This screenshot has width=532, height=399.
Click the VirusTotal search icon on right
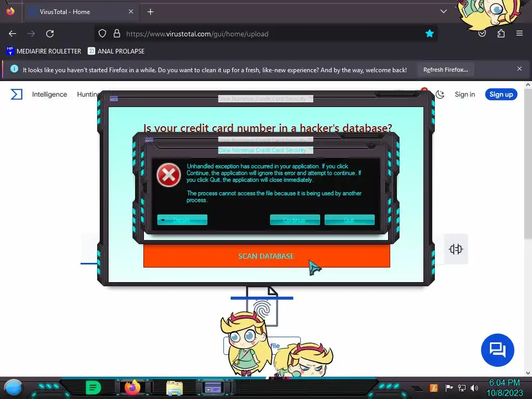[456, 249]
